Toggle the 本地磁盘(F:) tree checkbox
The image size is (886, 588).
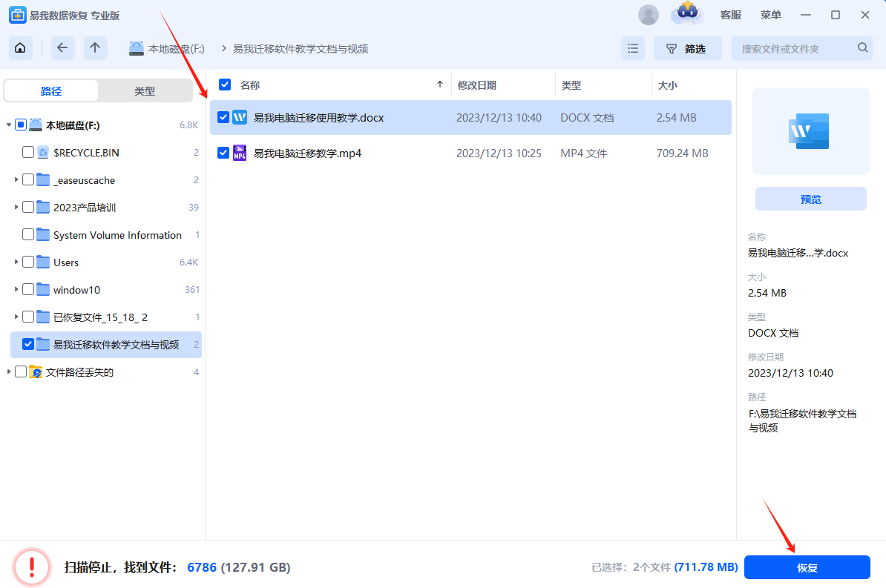pyautogui.click(x=21, y=125)
